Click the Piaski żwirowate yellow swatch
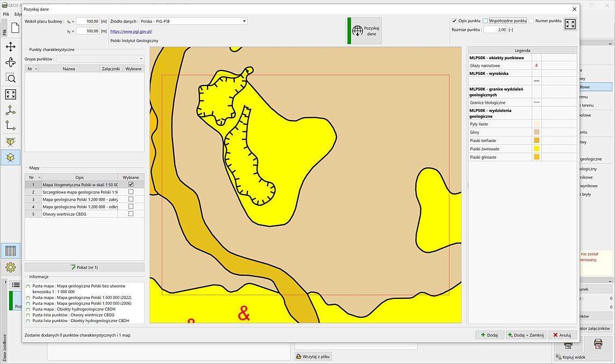Screen dimensions: 615x364 point(537,148)
